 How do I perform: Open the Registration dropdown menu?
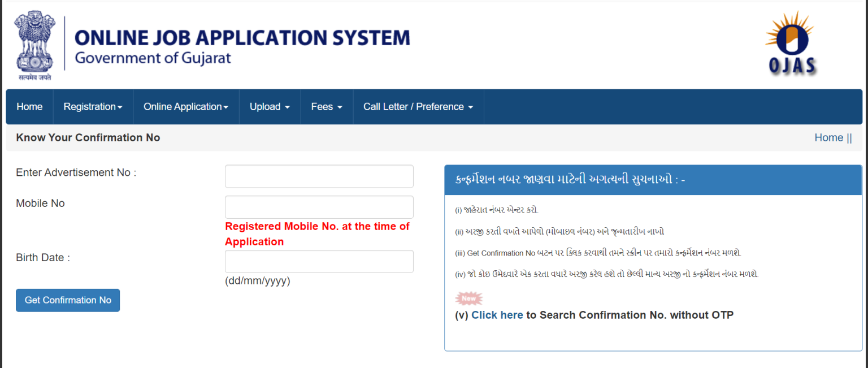click(93, 106)
